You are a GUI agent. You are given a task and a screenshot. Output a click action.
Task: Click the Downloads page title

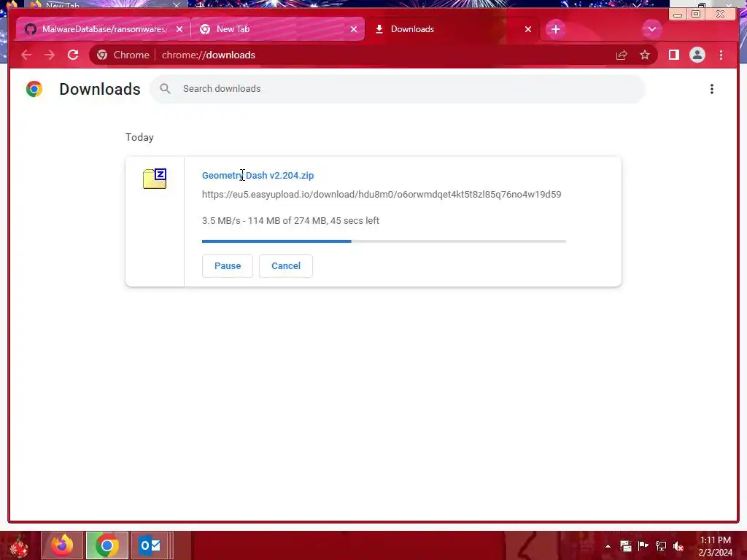[99, 89]
